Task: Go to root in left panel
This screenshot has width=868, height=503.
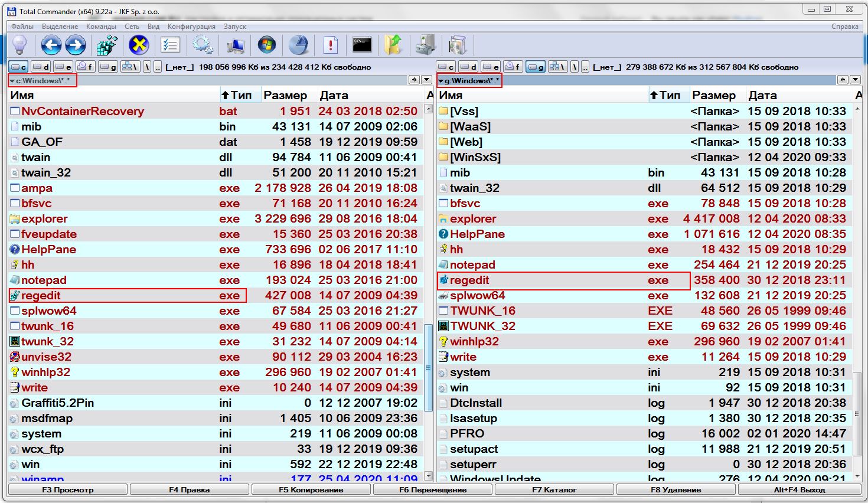Action: click(147, 67)
